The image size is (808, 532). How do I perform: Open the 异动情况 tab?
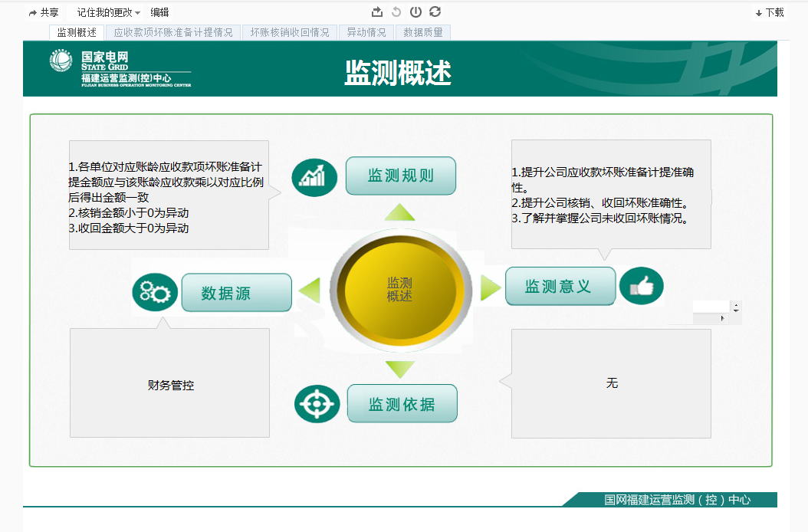coord(366,32)
